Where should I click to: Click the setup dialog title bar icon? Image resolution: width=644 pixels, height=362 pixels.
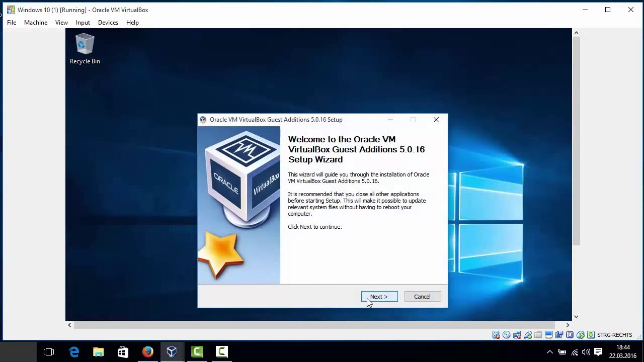coord(203,120)
